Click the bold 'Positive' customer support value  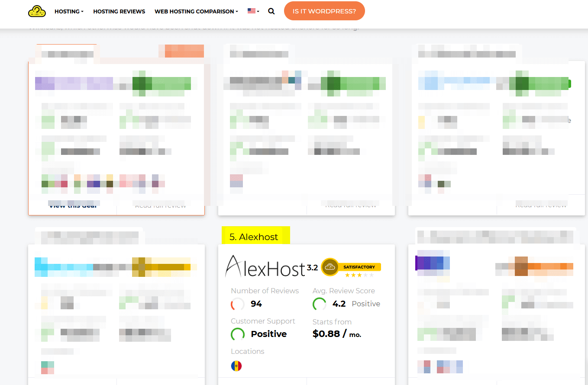[x=269, y=334]
